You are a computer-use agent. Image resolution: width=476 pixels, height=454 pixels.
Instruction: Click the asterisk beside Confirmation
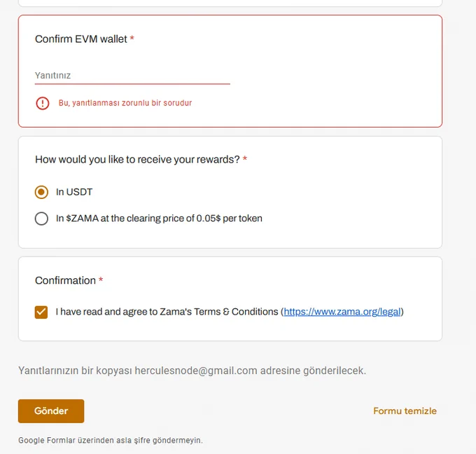coord(101,280)
